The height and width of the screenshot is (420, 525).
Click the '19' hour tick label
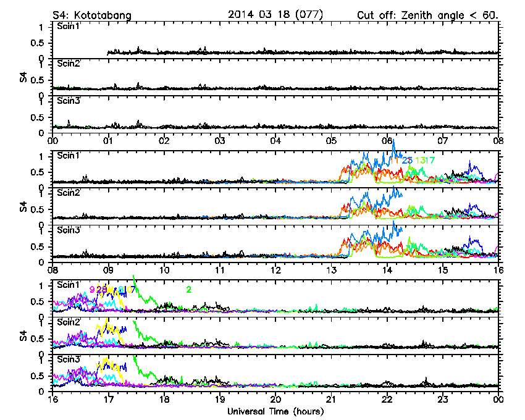[x=220, y=399]
